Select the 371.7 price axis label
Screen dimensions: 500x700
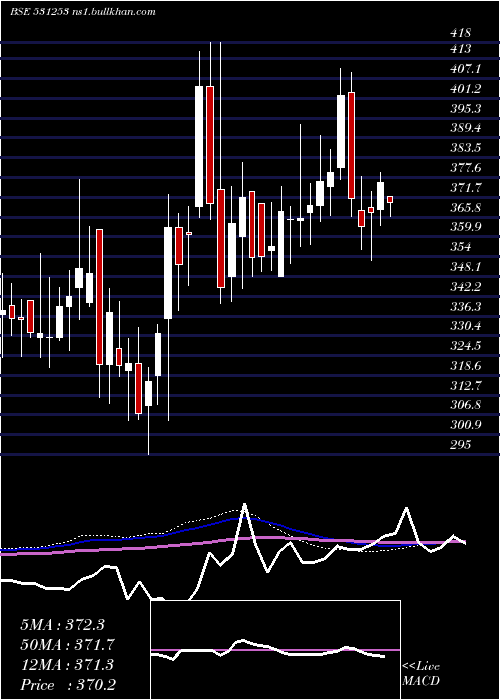tap(465, 188)
